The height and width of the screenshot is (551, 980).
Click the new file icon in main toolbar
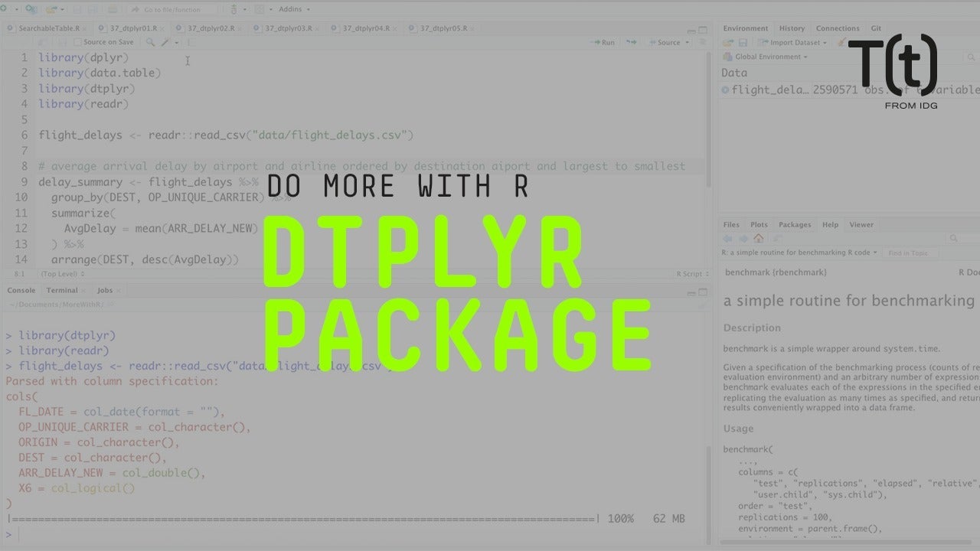5,9
